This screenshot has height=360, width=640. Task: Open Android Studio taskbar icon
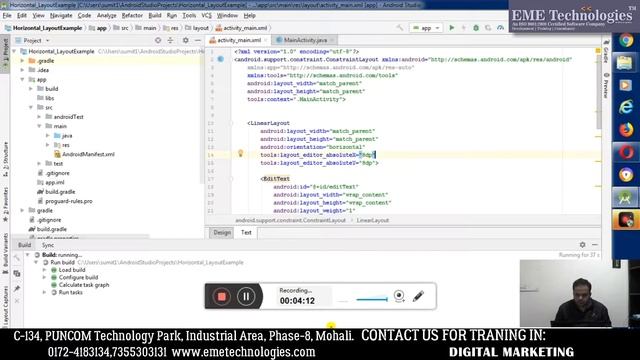[x=626, y=198]
